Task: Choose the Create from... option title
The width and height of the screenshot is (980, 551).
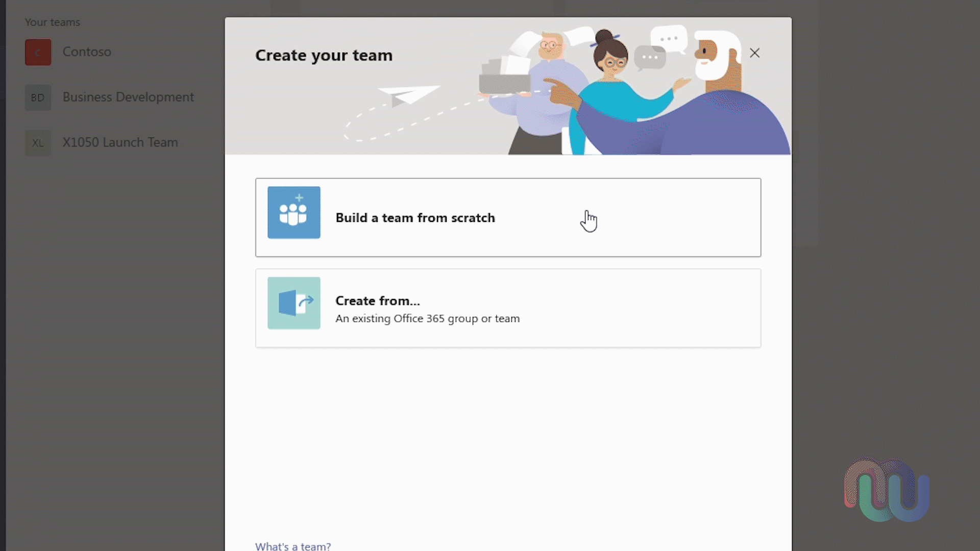Action: [378, 300]
